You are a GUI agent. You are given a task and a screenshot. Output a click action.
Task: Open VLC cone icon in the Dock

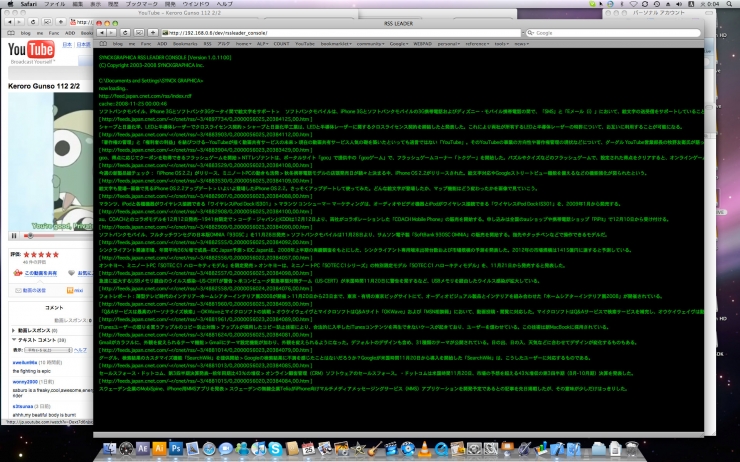click(x=424, y=448)
